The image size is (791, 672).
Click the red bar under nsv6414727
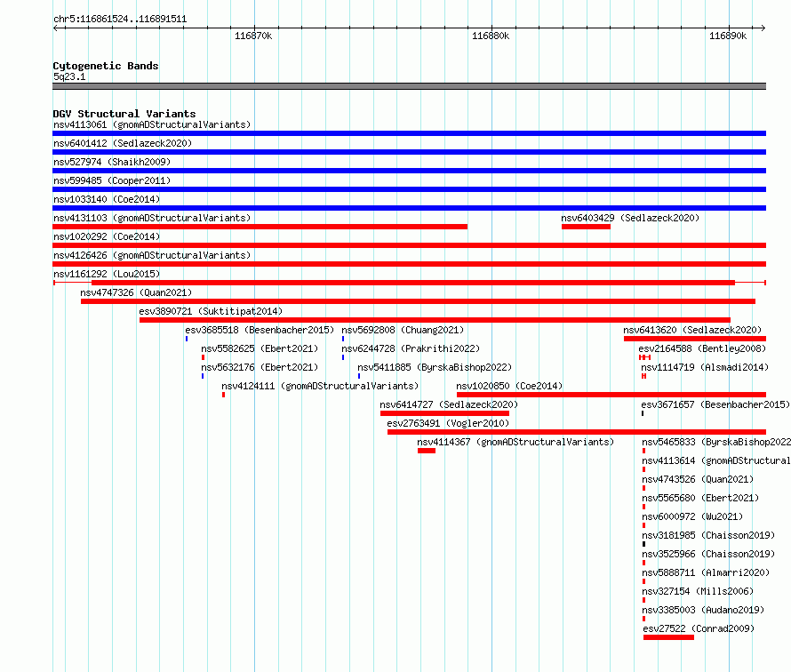pos(444,413)
